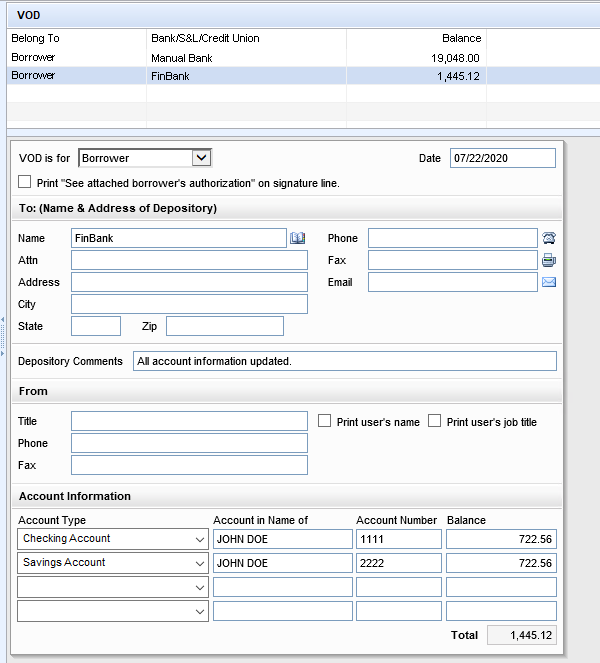Click the Depository Comments text field
600x663 pixels.
pyautogui.click(x=344, y=361)
